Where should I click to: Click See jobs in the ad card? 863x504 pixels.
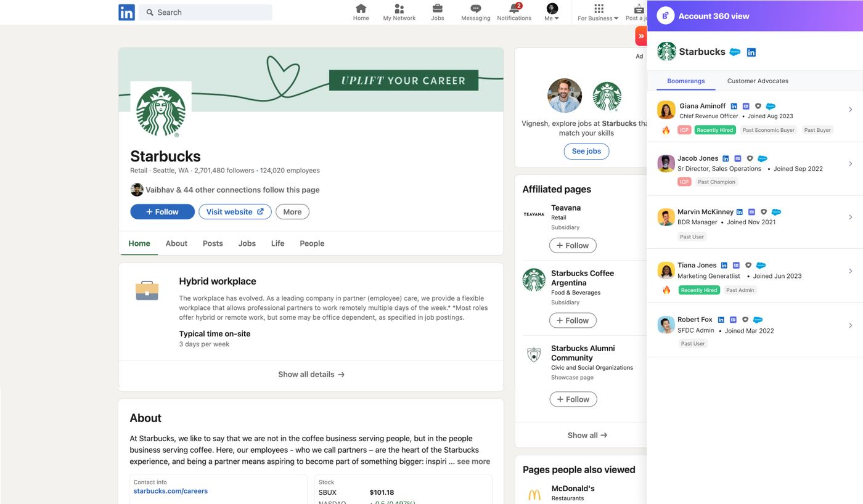tap(586, 152)
